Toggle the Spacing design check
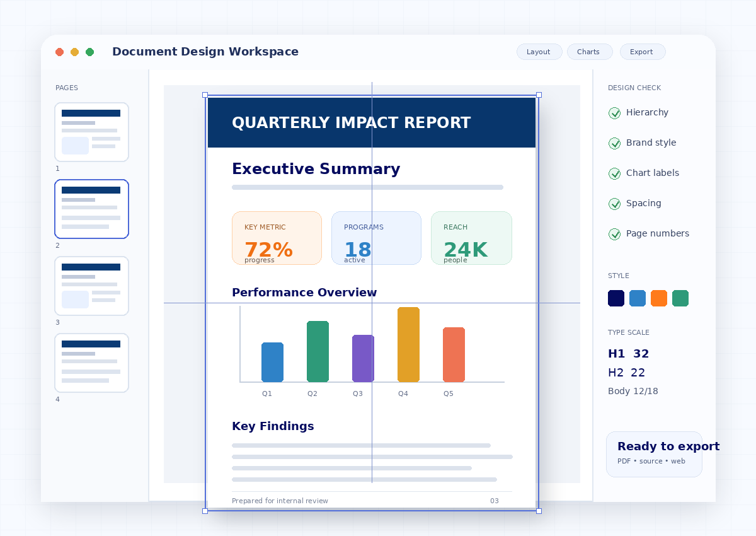Image resolution: width=756 pixels, height=536 pixels. point(614,204)
